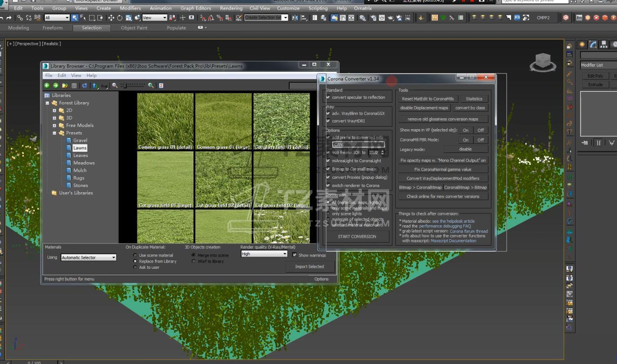
Task: Click the RB icon in toolbar
Action: click(517, 18)
